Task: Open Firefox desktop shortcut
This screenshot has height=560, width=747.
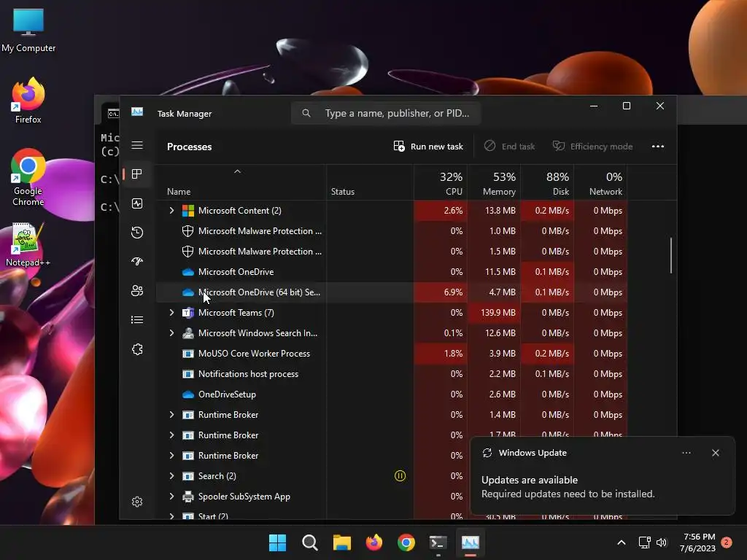Action: (28, 101)
